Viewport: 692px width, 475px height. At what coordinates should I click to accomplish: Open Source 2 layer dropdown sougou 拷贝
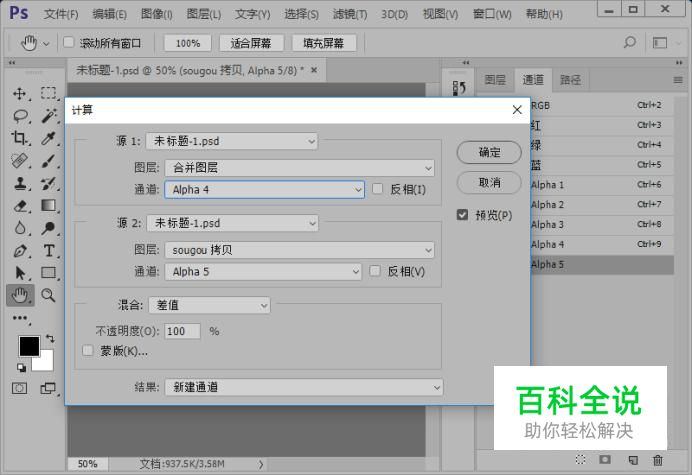click(300, 250)
